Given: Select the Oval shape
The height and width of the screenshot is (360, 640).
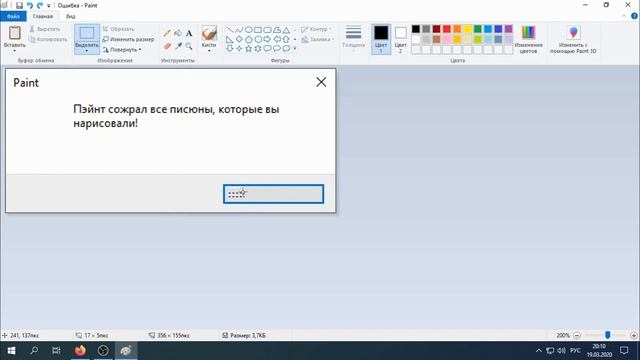Looking at the screenshot, I should 248,30.
